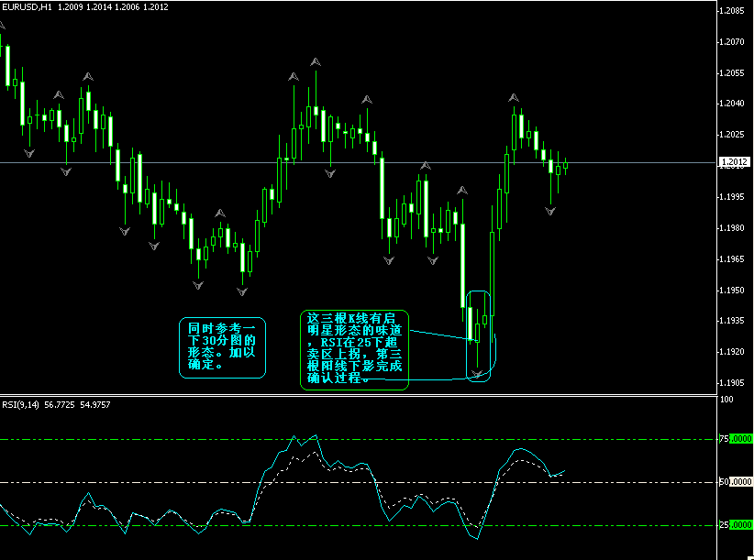
Task: Click the RSI 75.0000 level label
Action: 736,439
